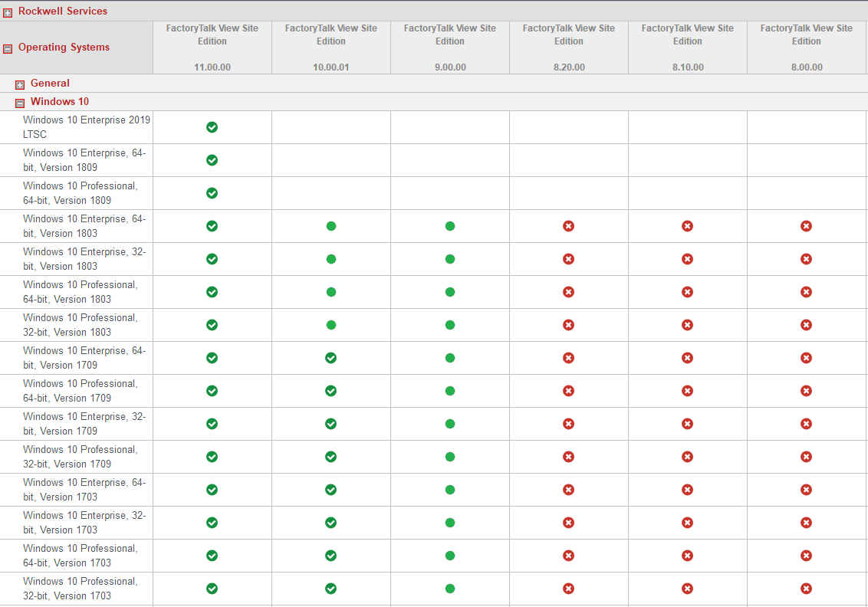Screen dimensions: 868x607
Task: Select row label Windows 10 Enterprise, 32-bit, Version 1703
Action: (84, 523)
